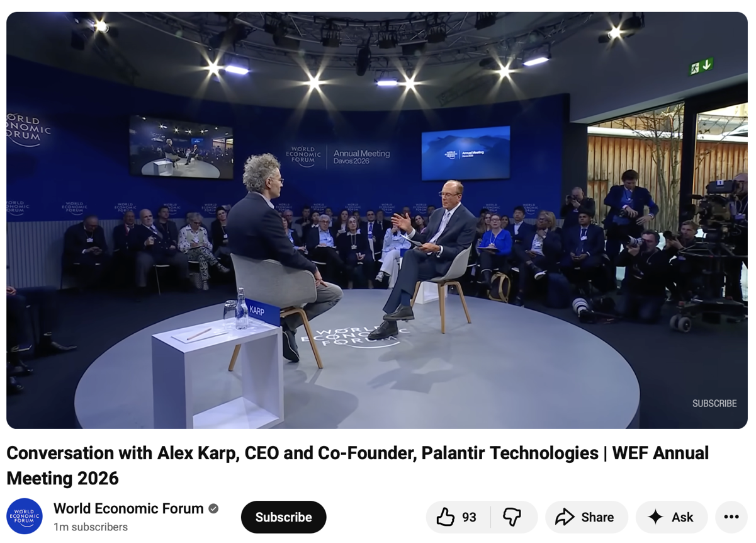The height and width of the screenshot is (543, 756).
Task: Click the Ask label text
Action: tap(682, 517)
